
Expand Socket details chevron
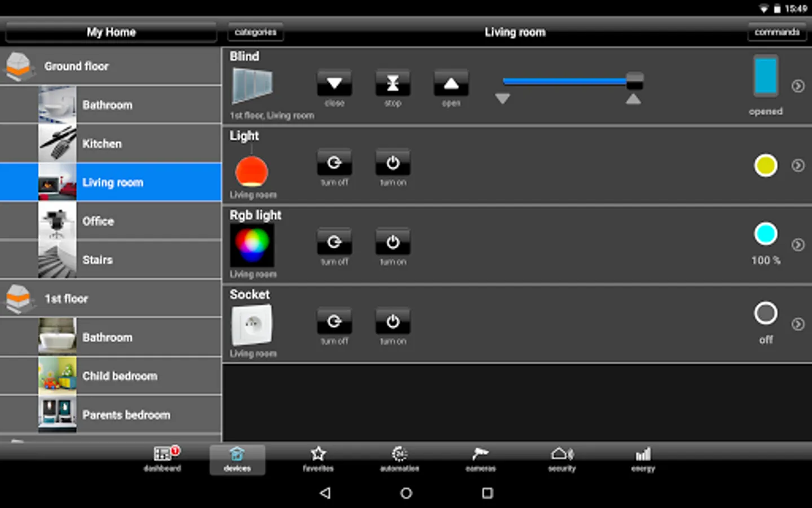tap(797, 324)
